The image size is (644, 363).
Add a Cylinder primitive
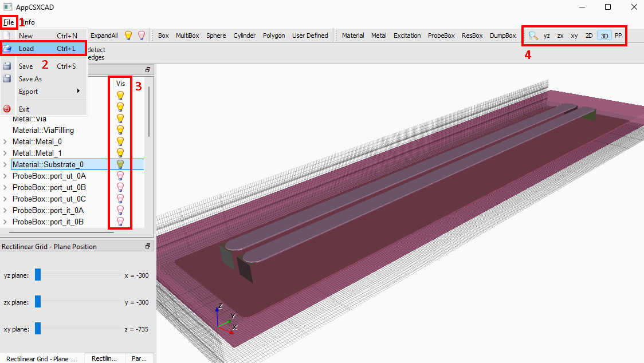[x=245, y=35]
